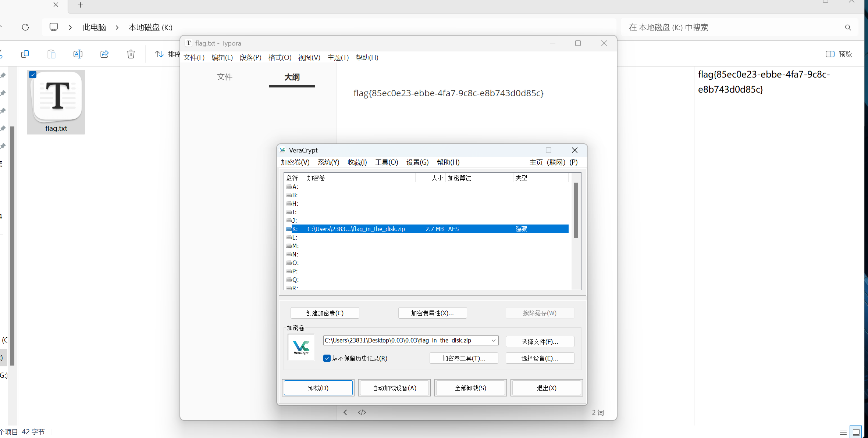The width and height of the screenshot is (868, 438).
Task: Open Typora 帮助(H) menu
Action: (367, 58)
